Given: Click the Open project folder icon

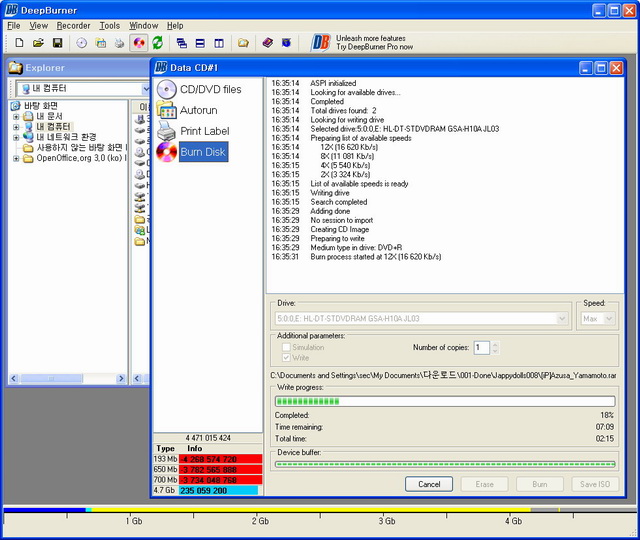Looking at the screenshot, I should point(38,42).
